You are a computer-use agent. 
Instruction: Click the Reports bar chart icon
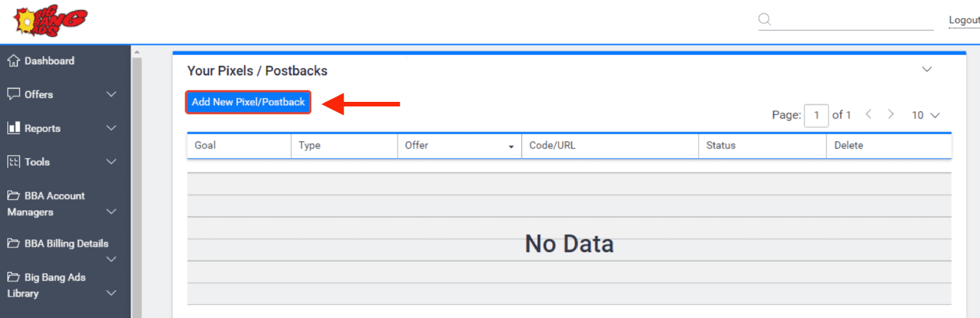pos(13,128)
